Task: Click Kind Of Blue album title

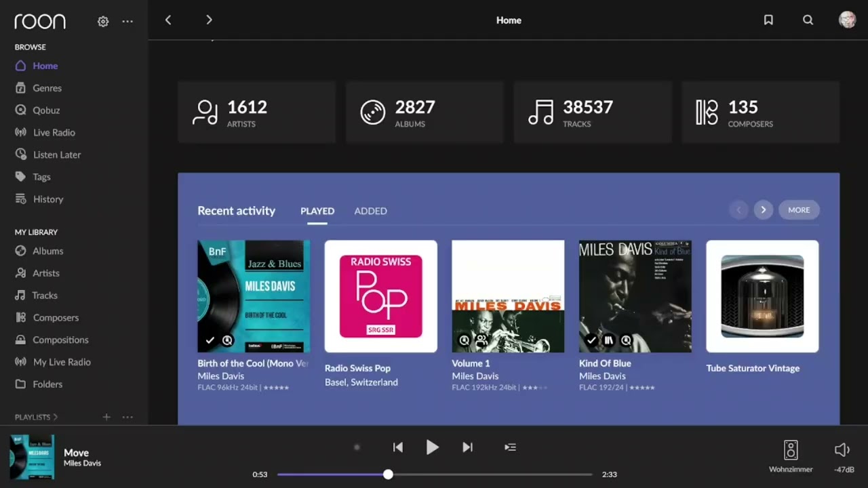Action: [x=605, y=363]
